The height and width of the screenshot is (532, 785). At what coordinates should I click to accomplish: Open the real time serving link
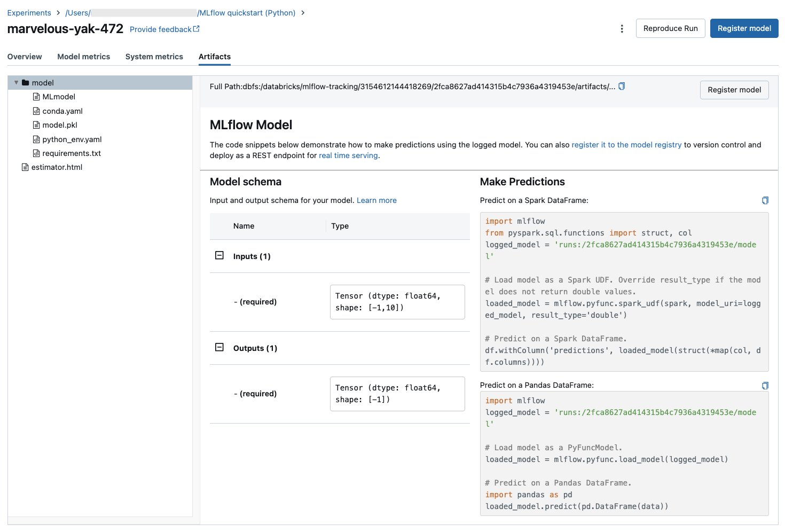pos(348,155)
